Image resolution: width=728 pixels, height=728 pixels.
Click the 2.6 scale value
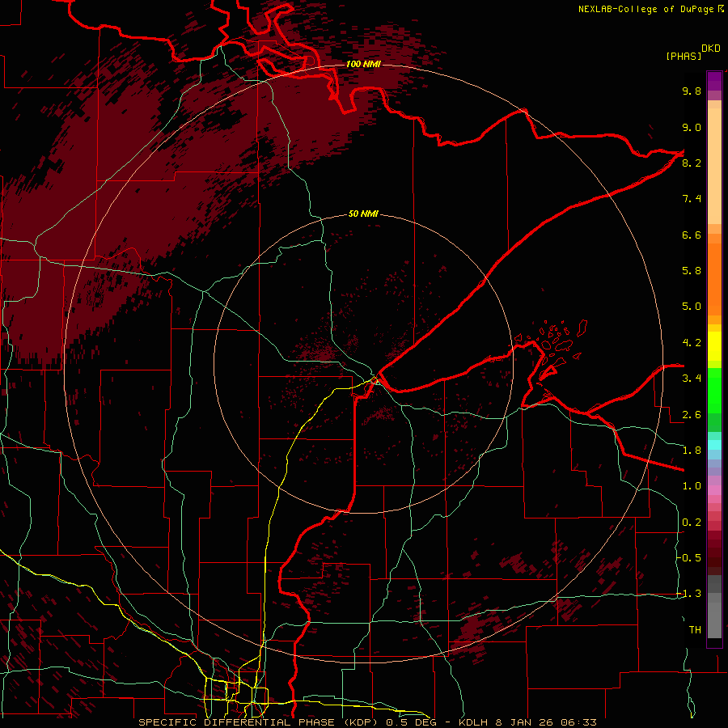(692, 415)
